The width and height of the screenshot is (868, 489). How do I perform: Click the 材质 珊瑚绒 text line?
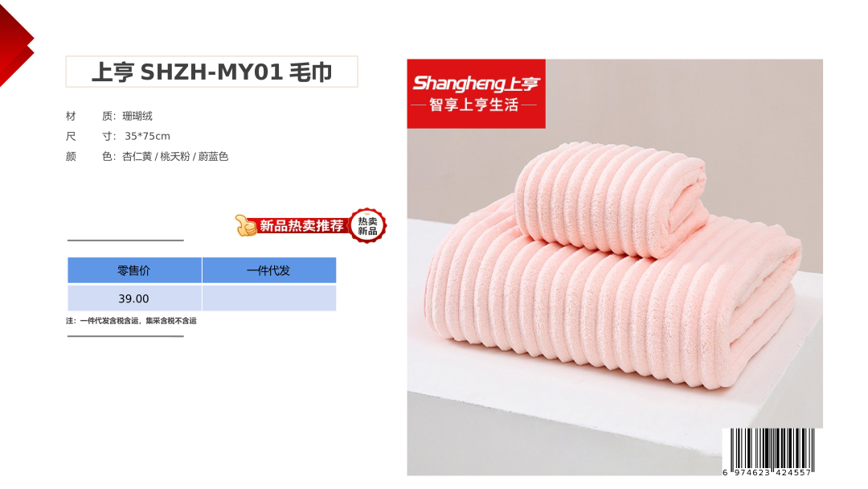click(x=109, y=116)
